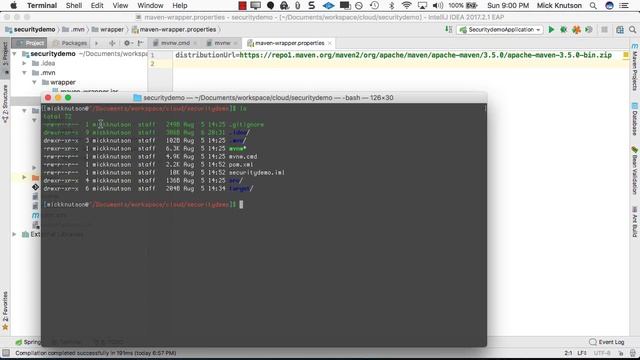Open the Bluetooth menu bar icon

(391, 6)
